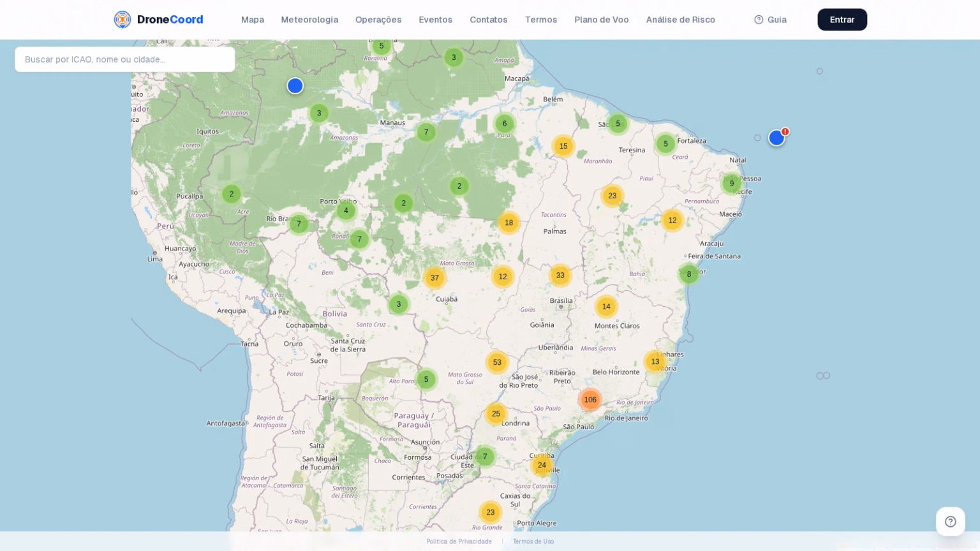Expand the green 9 cluster near Recife
This screenshot has height=551, width=980.
(732, 184)
